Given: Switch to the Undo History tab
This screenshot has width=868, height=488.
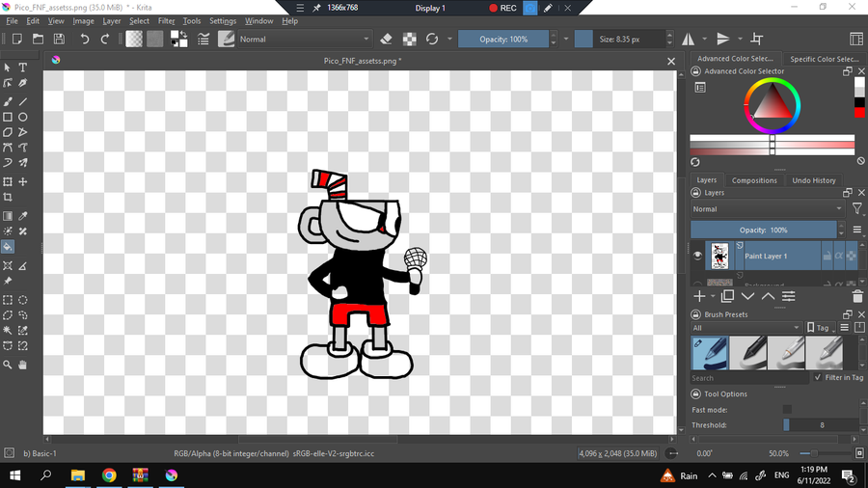Looking at the screenshot, I should [813, 180].
